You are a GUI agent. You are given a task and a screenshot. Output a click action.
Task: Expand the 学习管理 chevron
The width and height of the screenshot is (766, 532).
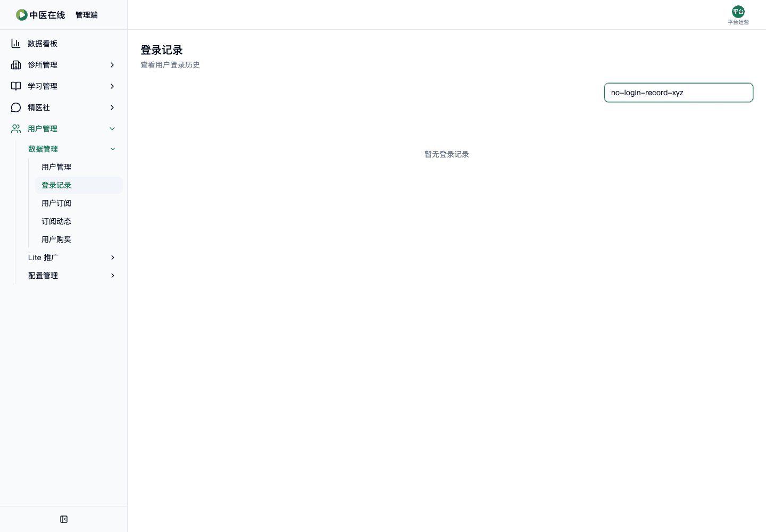tap(112, 86)
